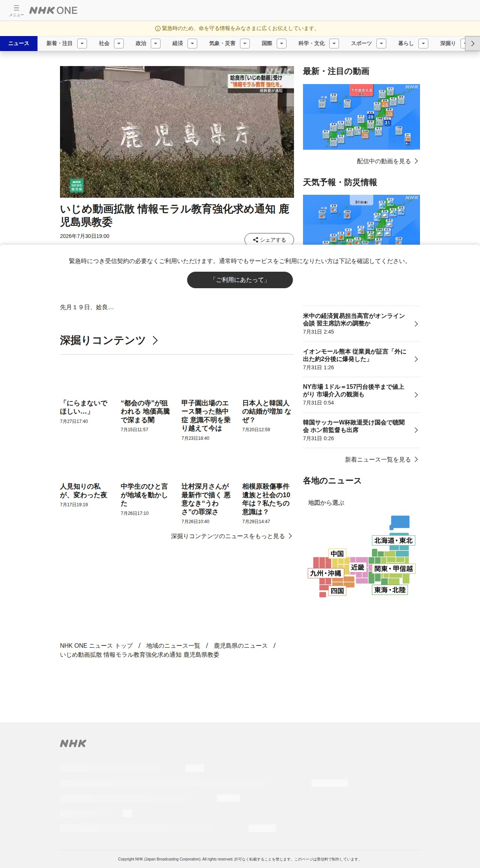Open article about 都会の寺 and land prices

tap(145, 411)
